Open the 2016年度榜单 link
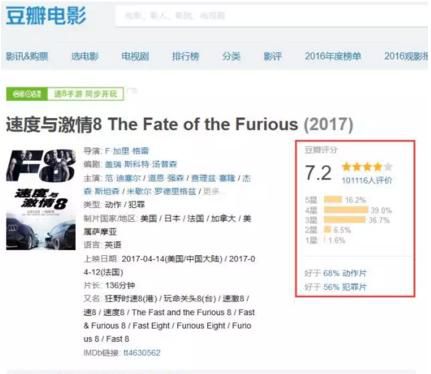The image size is (431, 374). point(333,56)
